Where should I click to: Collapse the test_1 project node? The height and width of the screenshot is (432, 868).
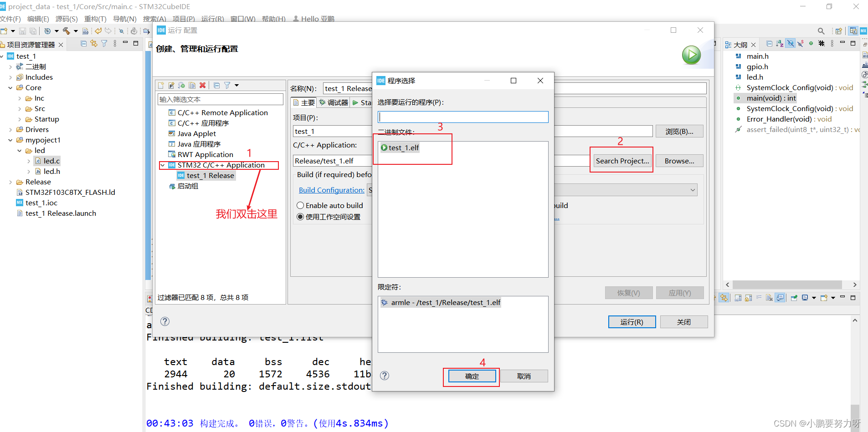click(2, 56)
